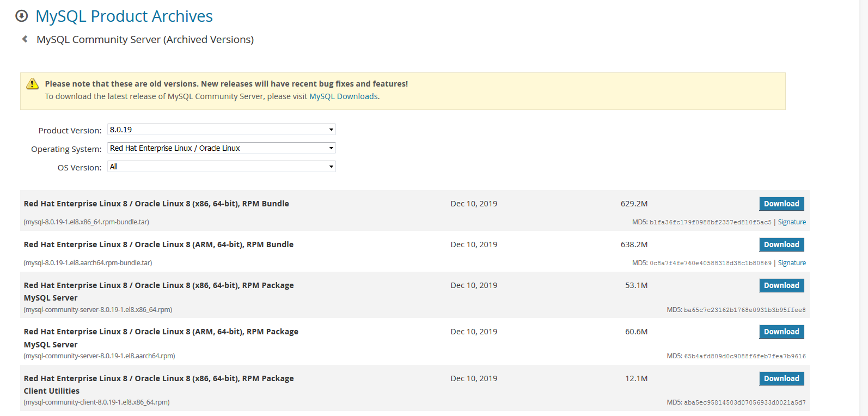Open the Product Version dropdown showing 8.0.19
The height and width of the screenshot is (416, 868).
[222, 130]
